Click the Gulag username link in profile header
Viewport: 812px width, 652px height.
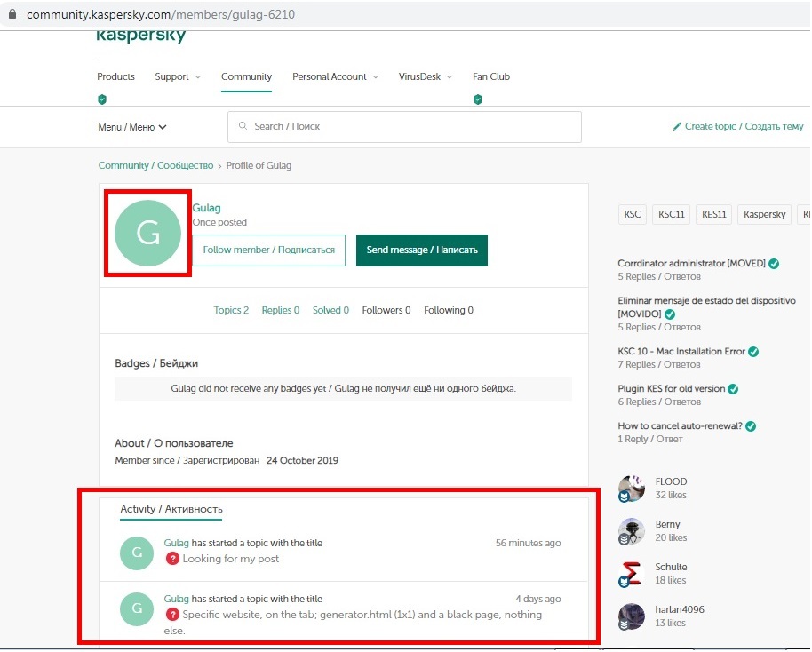click(207, 208)
